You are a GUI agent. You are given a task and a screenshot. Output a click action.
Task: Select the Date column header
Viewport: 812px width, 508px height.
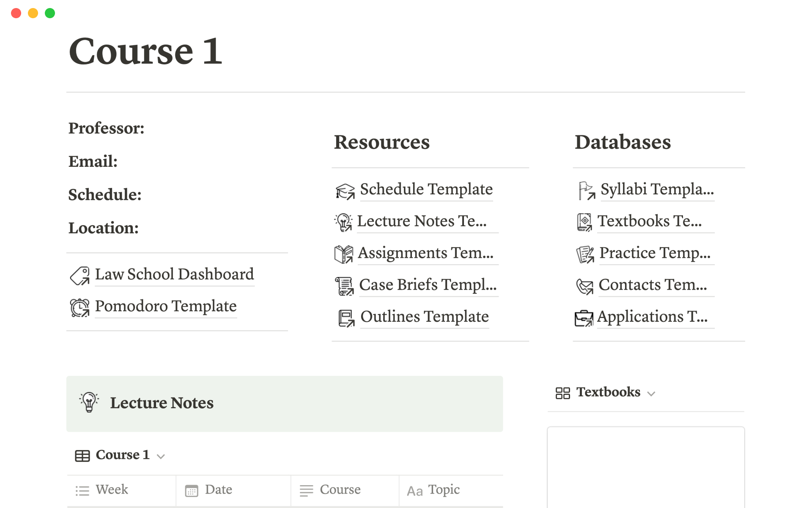218,490
